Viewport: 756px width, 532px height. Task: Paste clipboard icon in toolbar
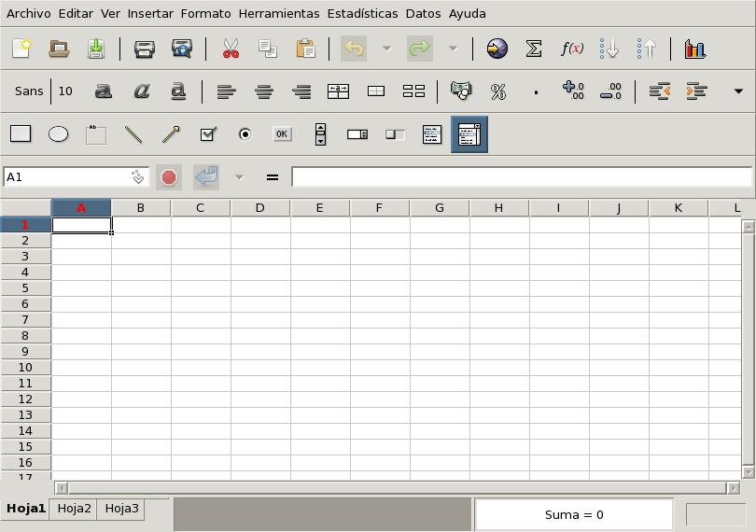click(x=306, y=49)
